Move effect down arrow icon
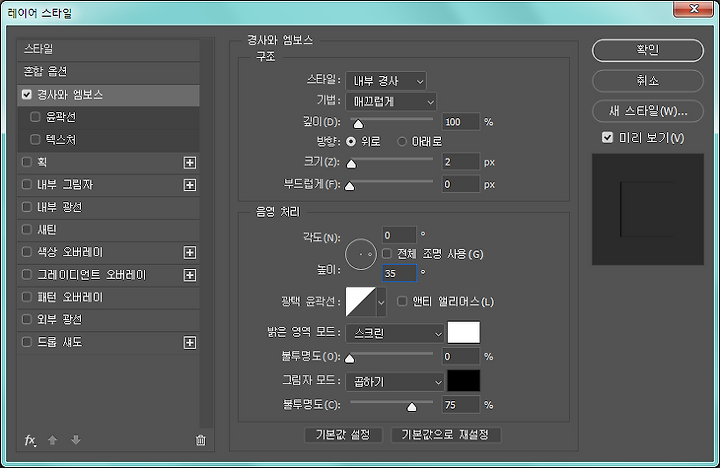 click(76, 440)
